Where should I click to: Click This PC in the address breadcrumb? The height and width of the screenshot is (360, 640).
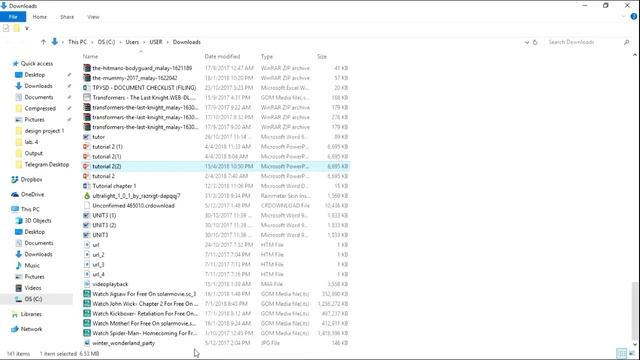pos(77,42)
